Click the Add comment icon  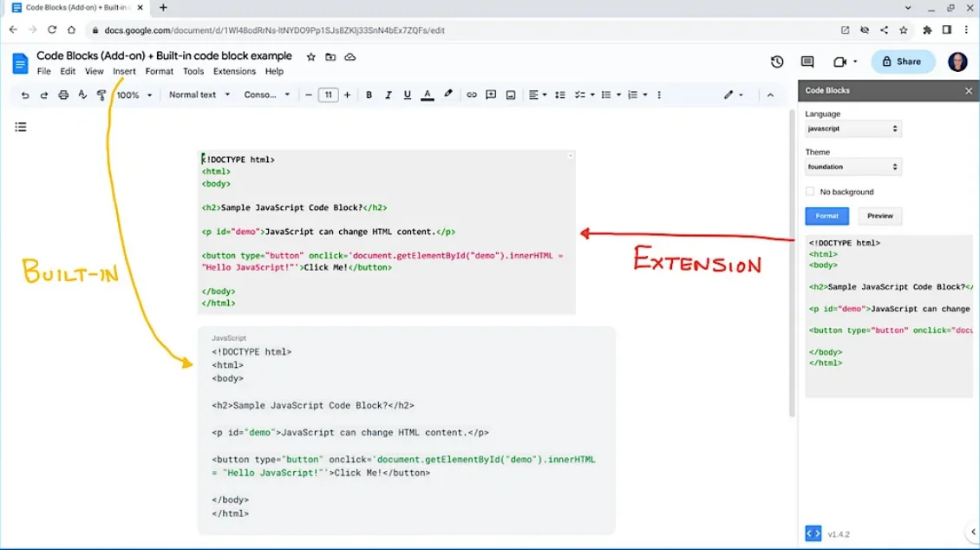pos(491,95)
